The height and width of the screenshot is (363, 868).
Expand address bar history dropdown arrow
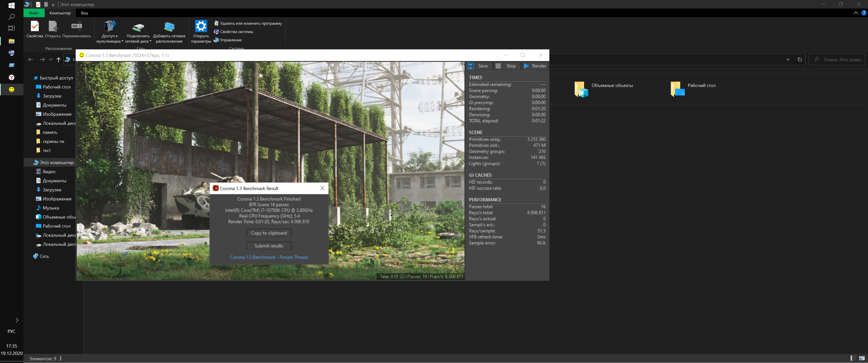coord(788,59)
